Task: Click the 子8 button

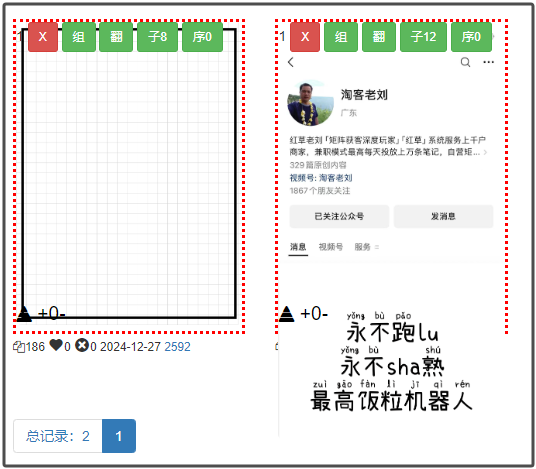Action: [157, 37]
